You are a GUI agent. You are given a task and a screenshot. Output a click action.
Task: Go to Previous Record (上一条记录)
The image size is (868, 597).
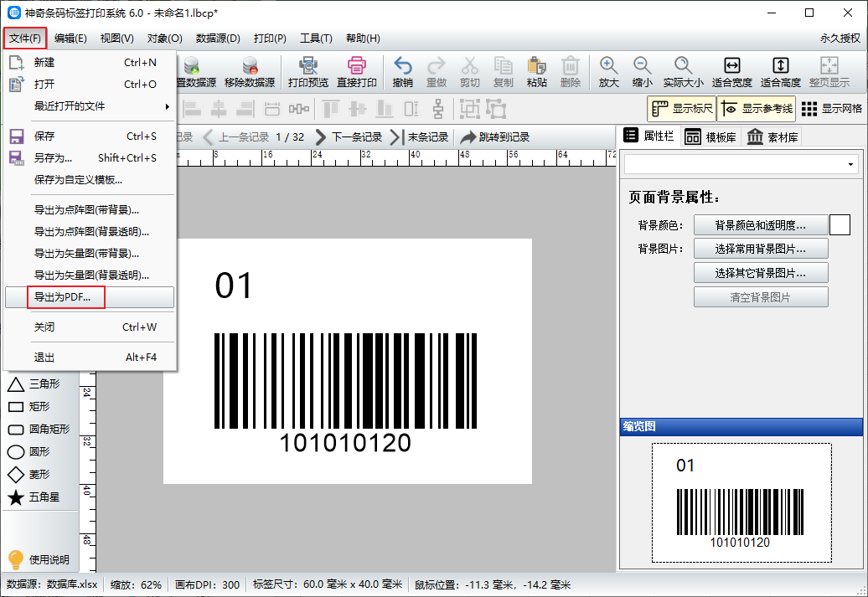[x=235, y=136]
